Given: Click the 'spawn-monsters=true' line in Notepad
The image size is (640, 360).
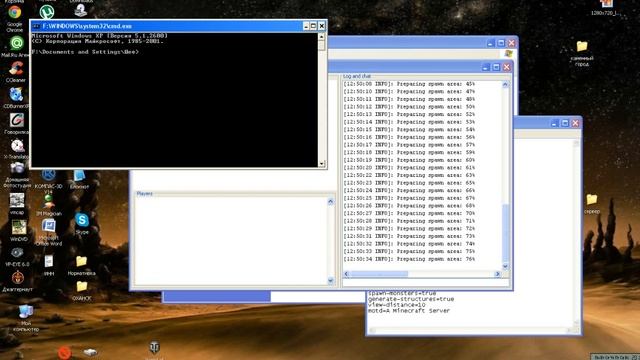Looking at the screenshot, I should pos(402,293).
